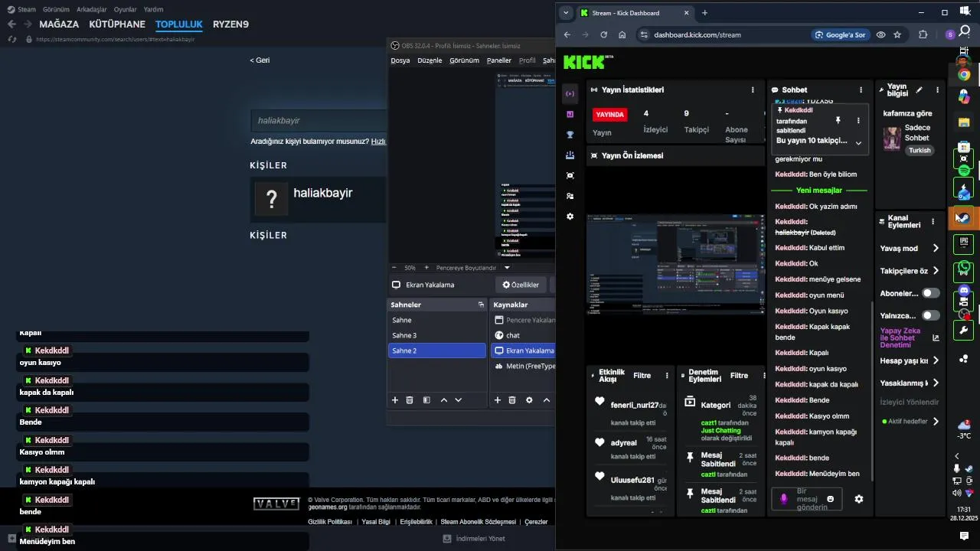Expand Yavaş mod options
The height and width of the screenshot is (551, 980).
tap(936, 248)
